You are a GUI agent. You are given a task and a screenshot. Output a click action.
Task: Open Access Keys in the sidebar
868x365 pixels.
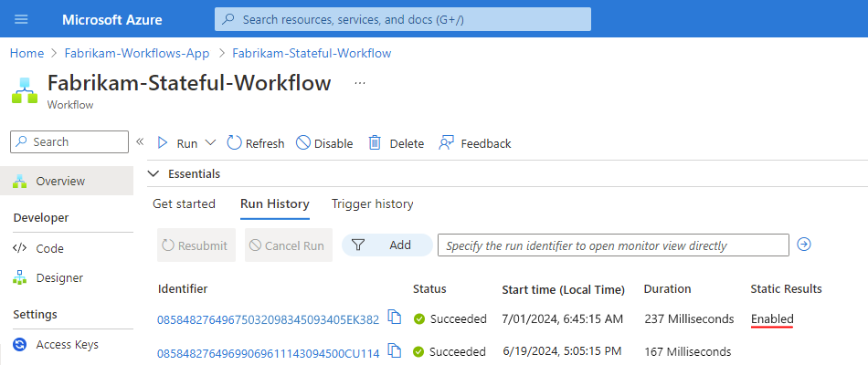coord(67,345)
